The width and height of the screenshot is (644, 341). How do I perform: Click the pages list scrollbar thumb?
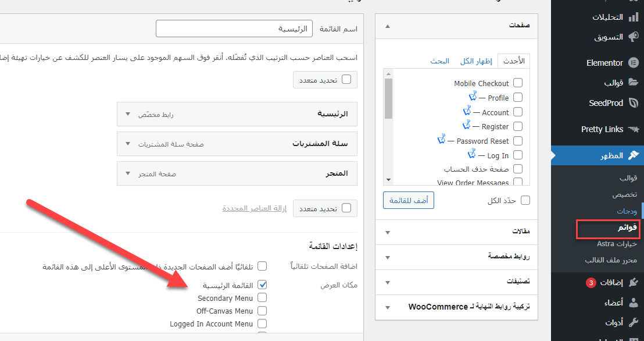click(388, 99)
